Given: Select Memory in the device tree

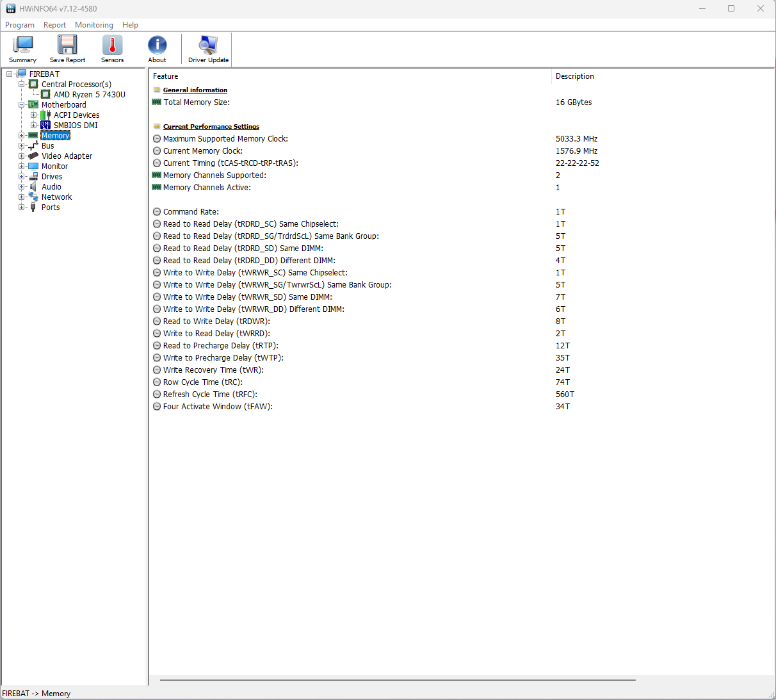Looking at the screenshot, I should coord(55,135).
